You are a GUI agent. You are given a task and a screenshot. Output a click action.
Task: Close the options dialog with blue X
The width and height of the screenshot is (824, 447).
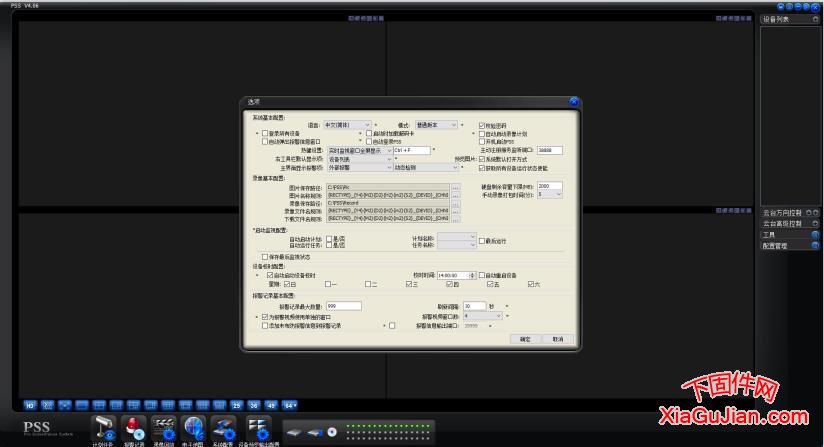(573, 101)
